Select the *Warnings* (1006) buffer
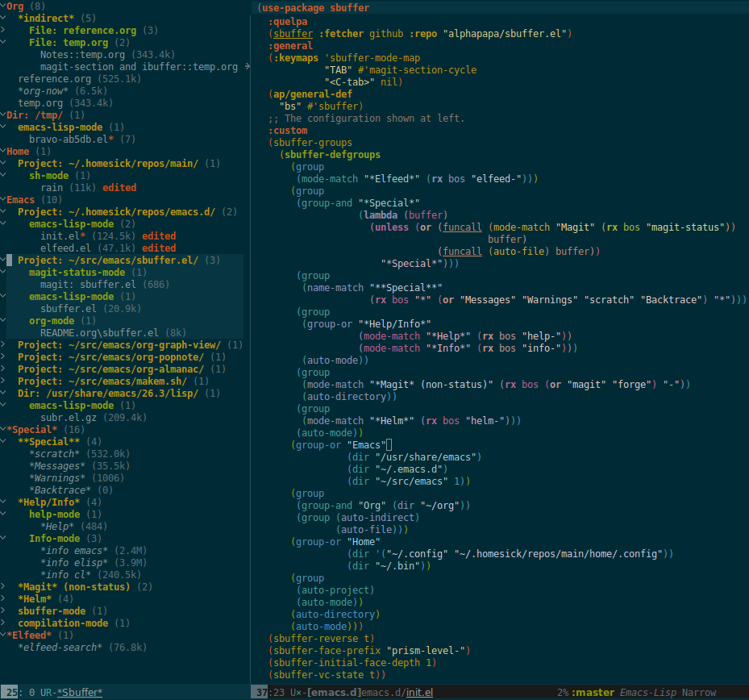This screenshot has width=749, height=700. pyautogui.click(x=77, y=477)
